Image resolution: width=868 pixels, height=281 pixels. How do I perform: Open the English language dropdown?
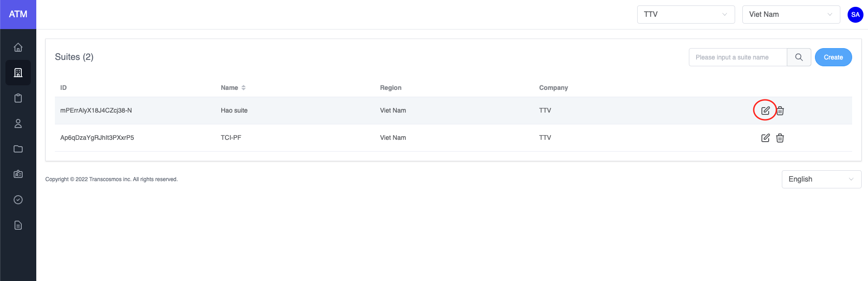(x=821, y=179)
